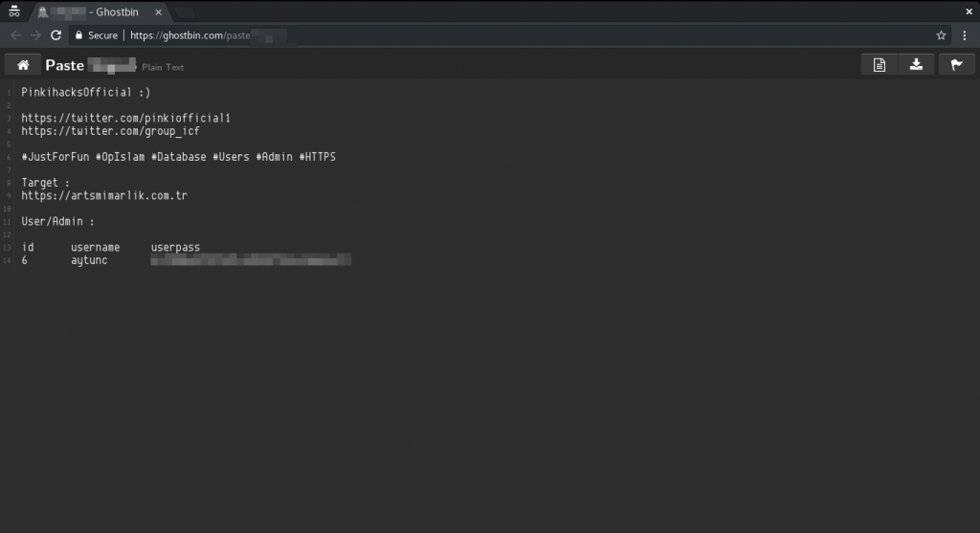This screenshot has height=533, width=980.
Task: Report the paste with flag icon
Action: click(955, 65)
